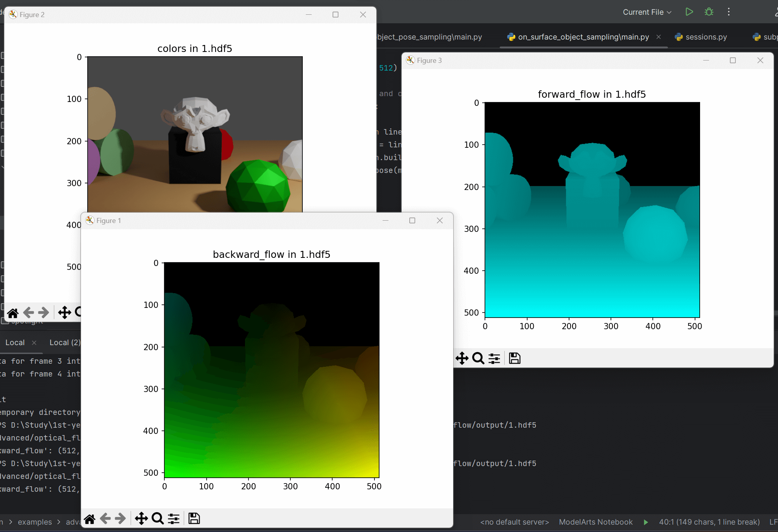The image size is (778, 532).
Task: Run the current file with green play button
Action: 689,12
